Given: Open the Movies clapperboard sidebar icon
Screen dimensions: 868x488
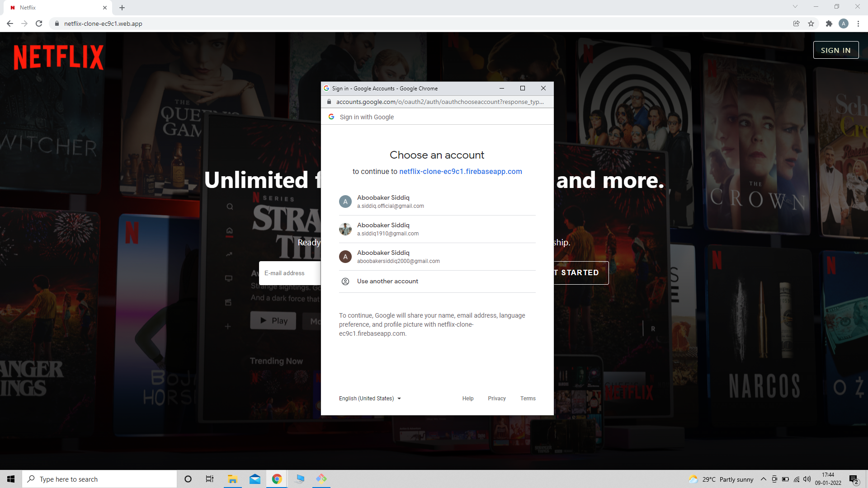Looking at the screenshot, I should 229,303.
